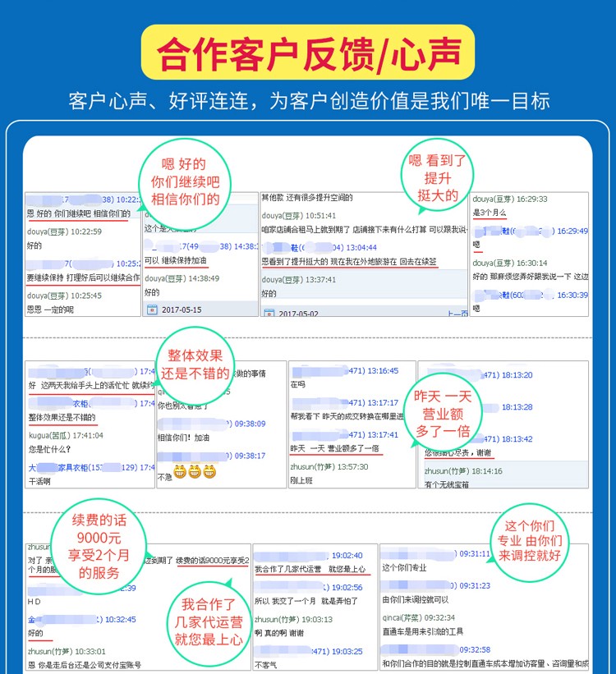The width and height of the screenshot is (616, 674).
Task: Click sender zhusun(竹笋) 10:33:01
Action: pyautogui.click(x=67, y=652)
